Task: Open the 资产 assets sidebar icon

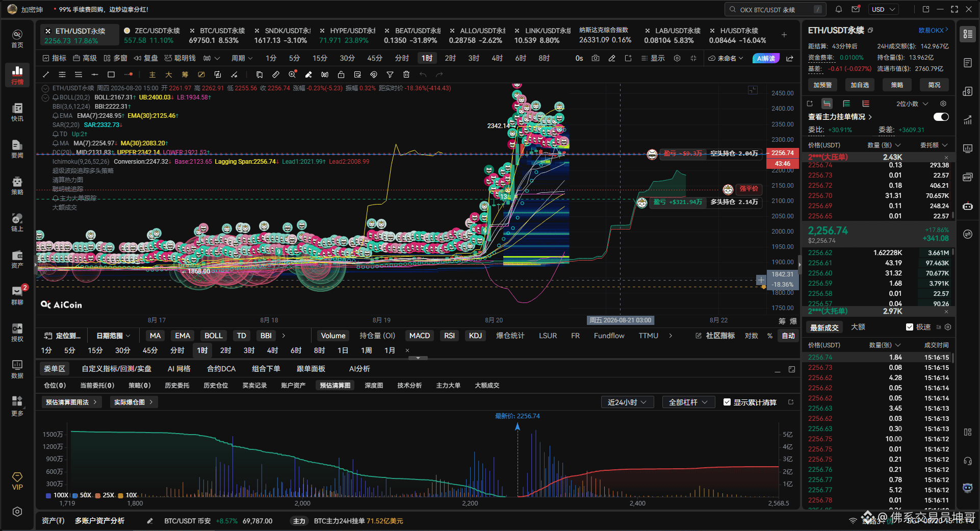Action: click(17, 259)
